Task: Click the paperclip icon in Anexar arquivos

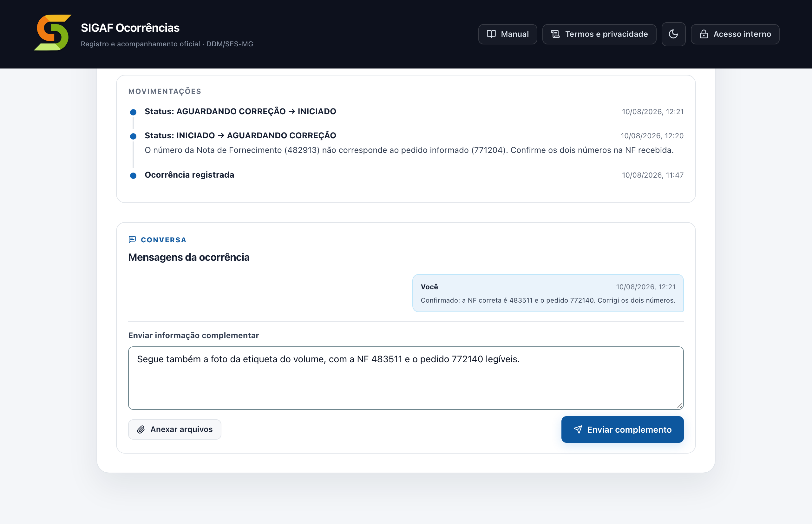Action: [x=141, y=429]
